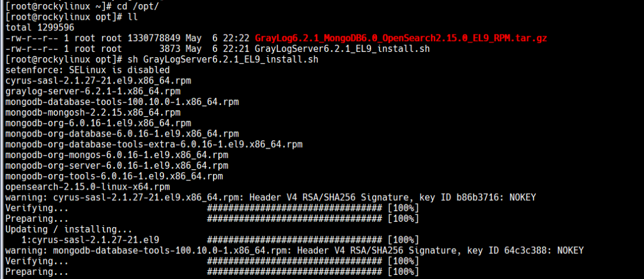This screenshot has width=644, height=279.
Task: Click the 'sh GrayLogServer6.2.1_EL9_install.sh' command
Action: pyautogui.click(x=222, y=60)
